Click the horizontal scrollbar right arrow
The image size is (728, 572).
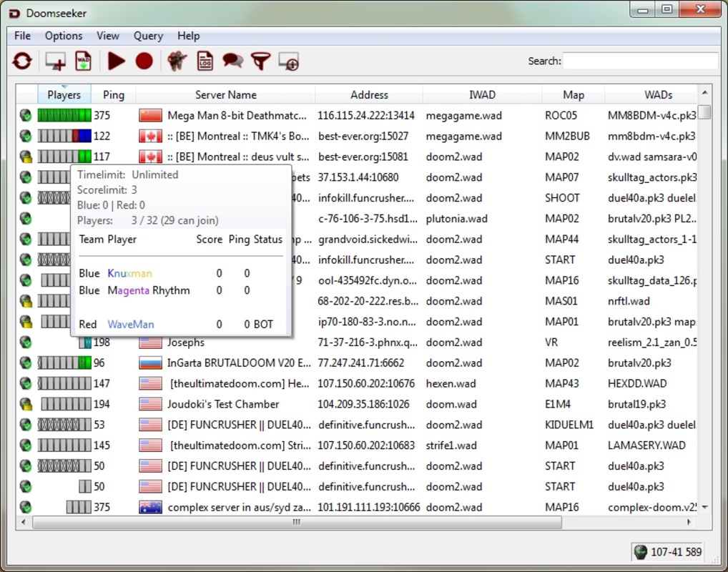coord(689,523)
